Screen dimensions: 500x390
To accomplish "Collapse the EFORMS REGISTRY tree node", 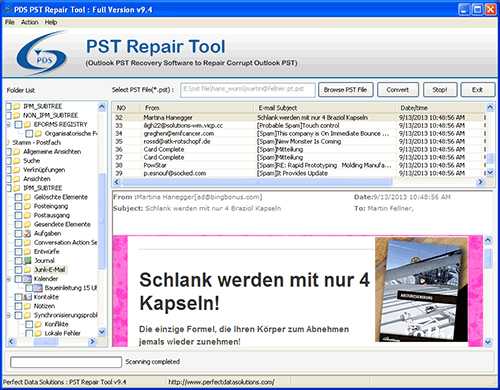I will tap(9, 125).
